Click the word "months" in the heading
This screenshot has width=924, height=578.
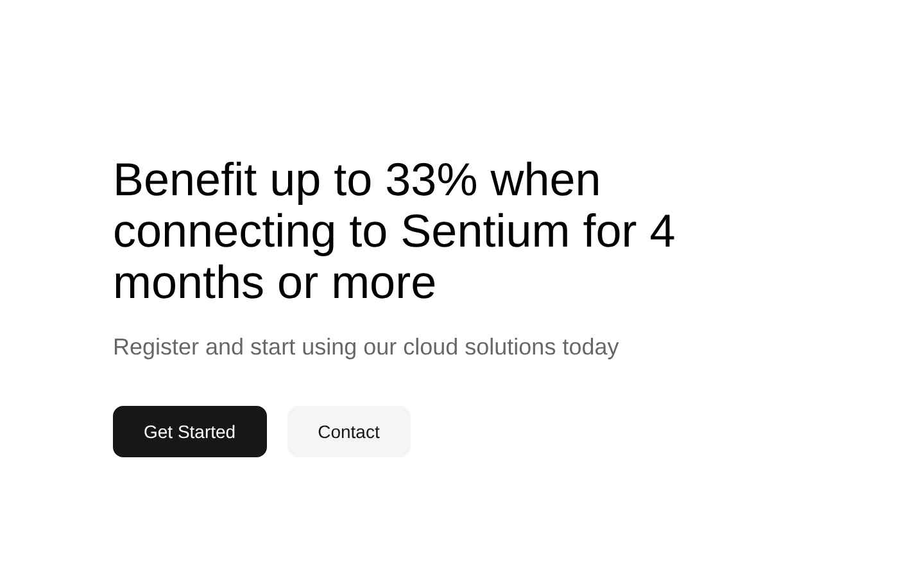(x=189, y=283)
